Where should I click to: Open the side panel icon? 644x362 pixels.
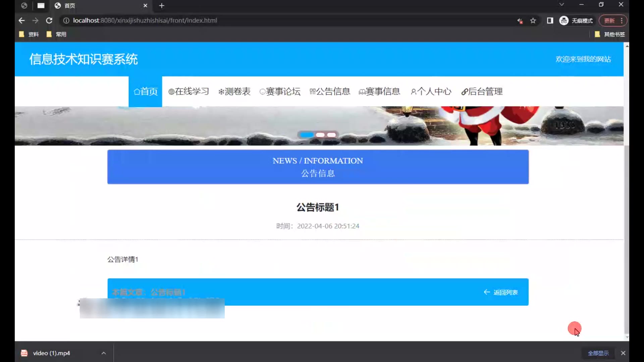pyautogui.click(x=550, y=21)
